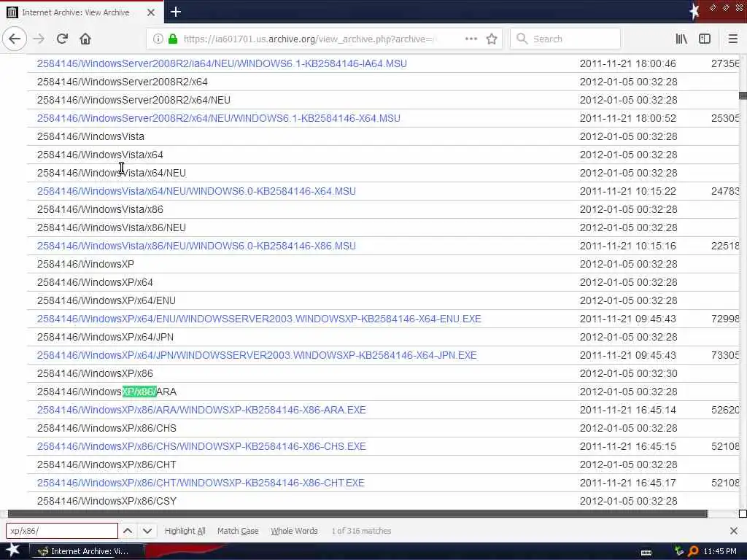
Task: Click the 1 of 316 matches label
Action: (361, 531)
